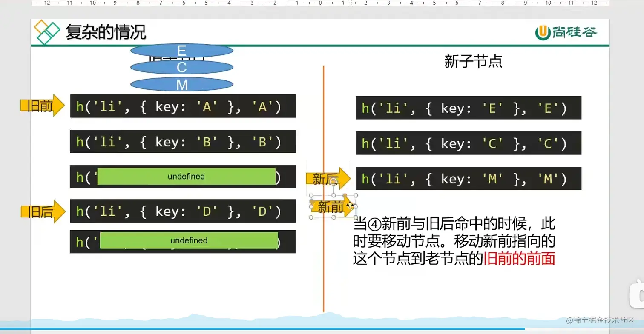Image resolution: width=644 pixels, height=334 pixels.
Task: Click the code block with key 'A'
Action: point(182,106)
